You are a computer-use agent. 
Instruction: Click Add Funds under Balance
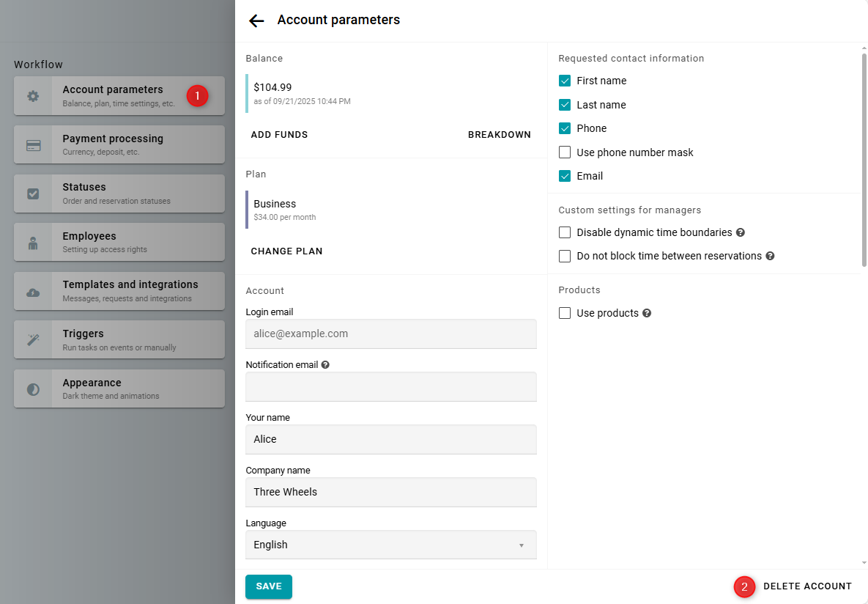coord(279,135)
